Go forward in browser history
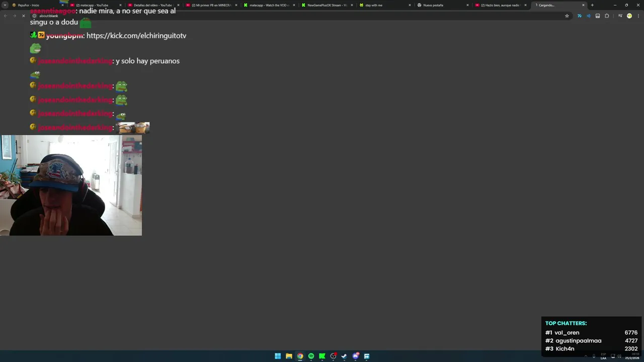 (14, 16)
